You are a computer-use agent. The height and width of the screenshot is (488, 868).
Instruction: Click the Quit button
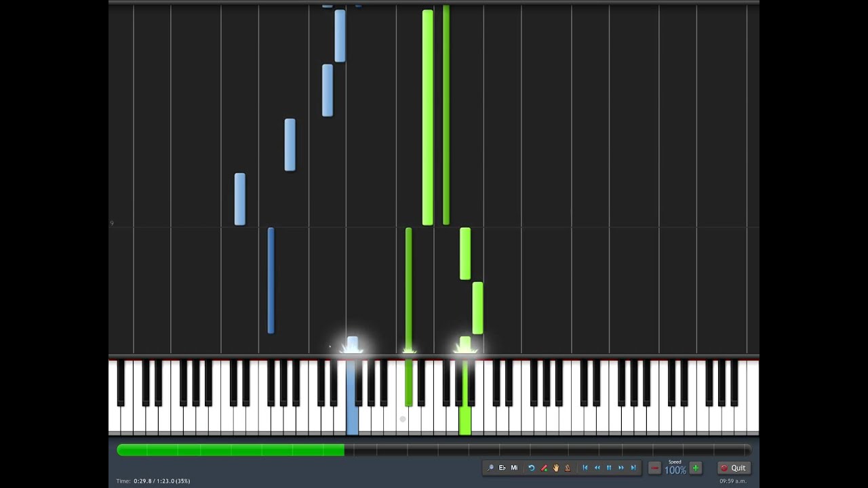point(733,468)
